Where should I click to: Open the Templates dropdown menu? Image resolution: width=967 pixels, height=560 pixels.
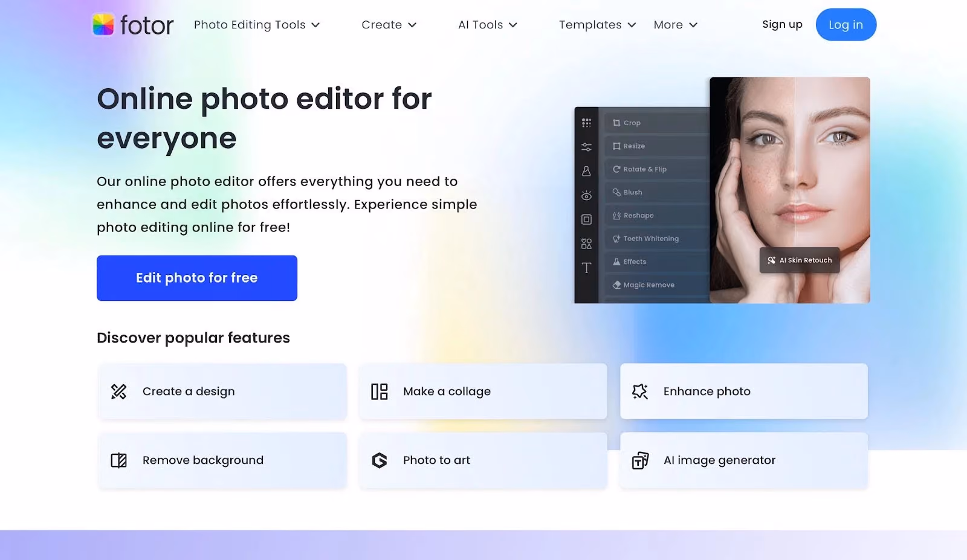pyautogui.click(x=597, y=25)
